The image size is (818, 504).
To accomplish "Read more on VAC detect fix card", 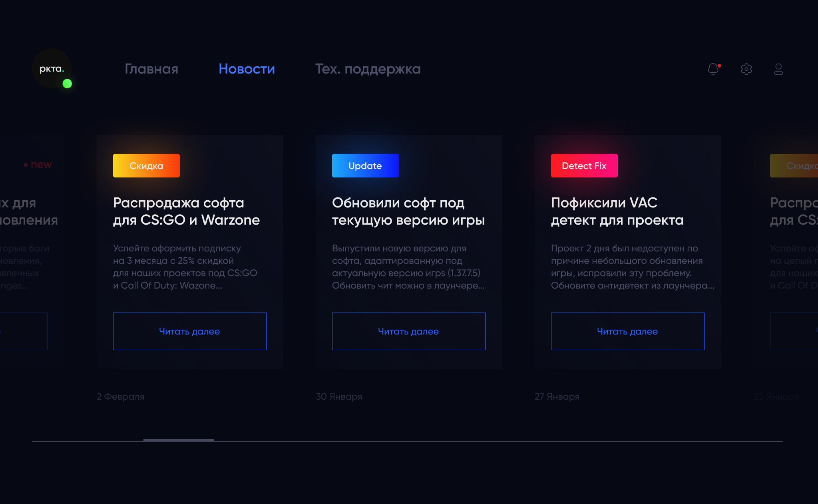I will tap(627, 331).
